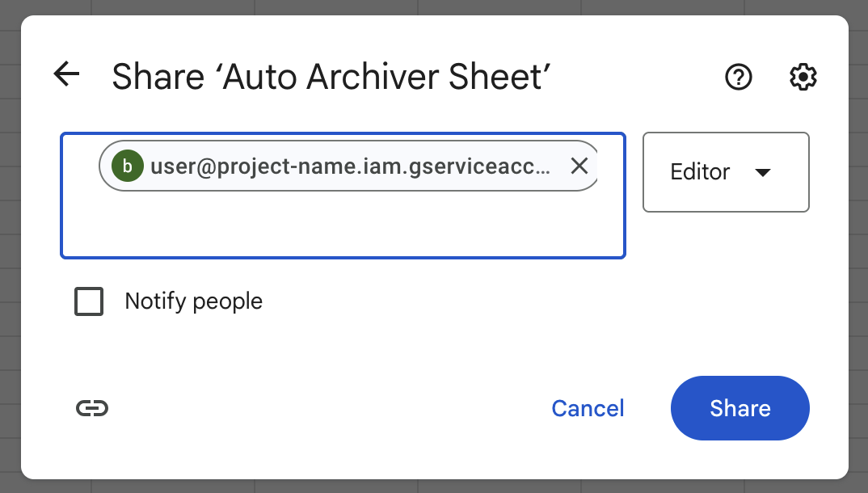This screenshot has height=493, width=868.
Task: Click blank dialog area right of Notify people
Action: [x=554, y=301]
